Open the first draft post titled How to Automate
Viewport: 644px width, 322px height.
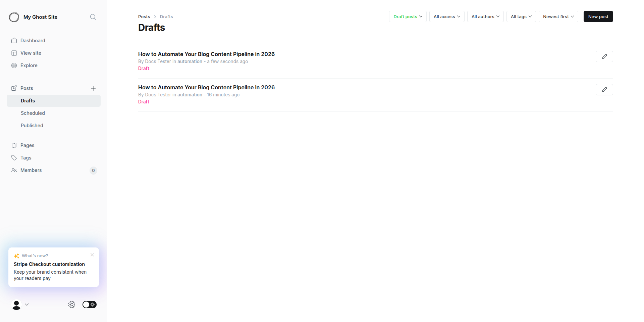206,54
